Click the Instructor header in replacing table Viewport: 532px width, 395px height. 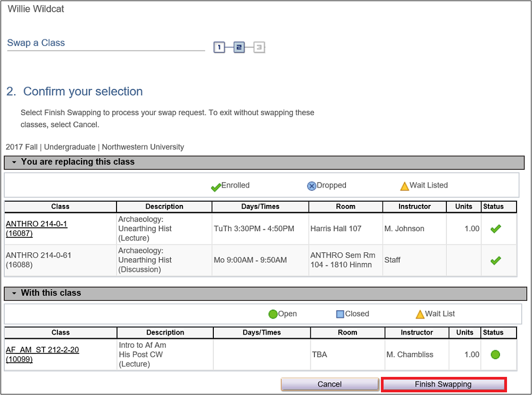tap(414, 207)
